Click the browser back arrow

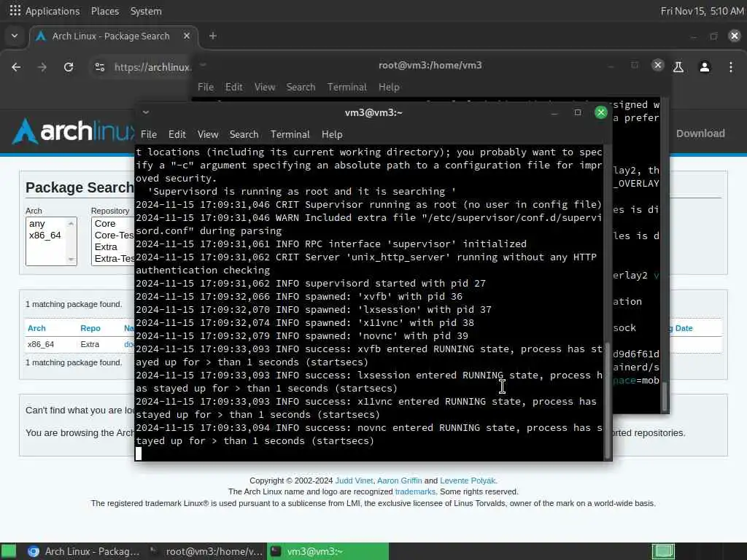point(16,67)
